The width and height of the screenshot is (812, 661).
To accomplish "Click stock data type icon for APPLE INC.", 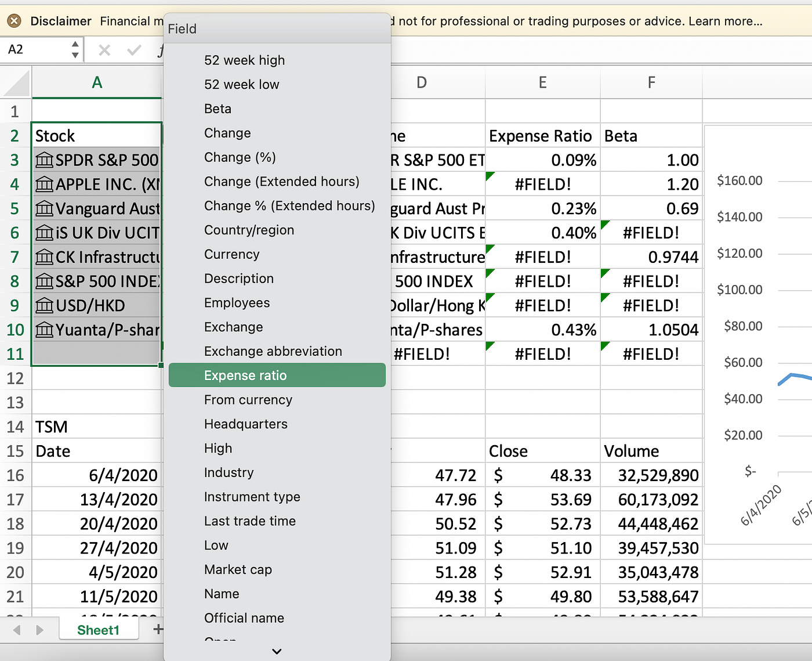I will pos(45,185).
